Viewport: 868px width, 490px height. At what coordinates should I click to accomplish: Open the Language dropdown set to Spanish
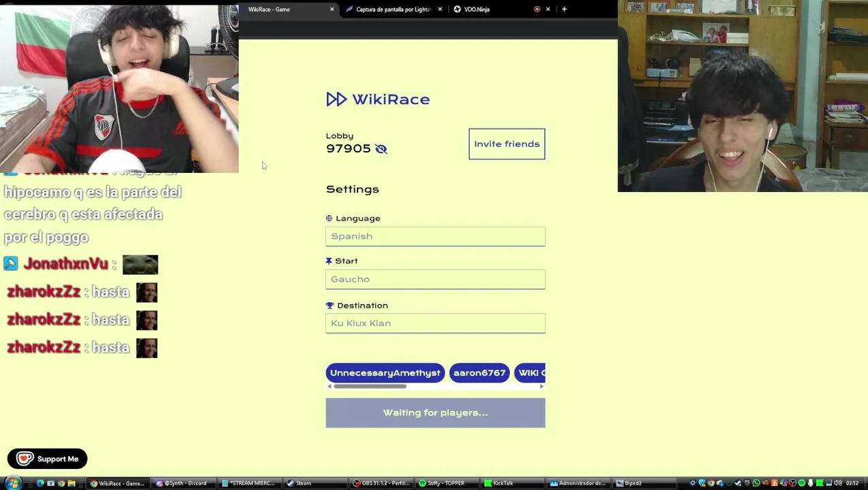point(435,236)
